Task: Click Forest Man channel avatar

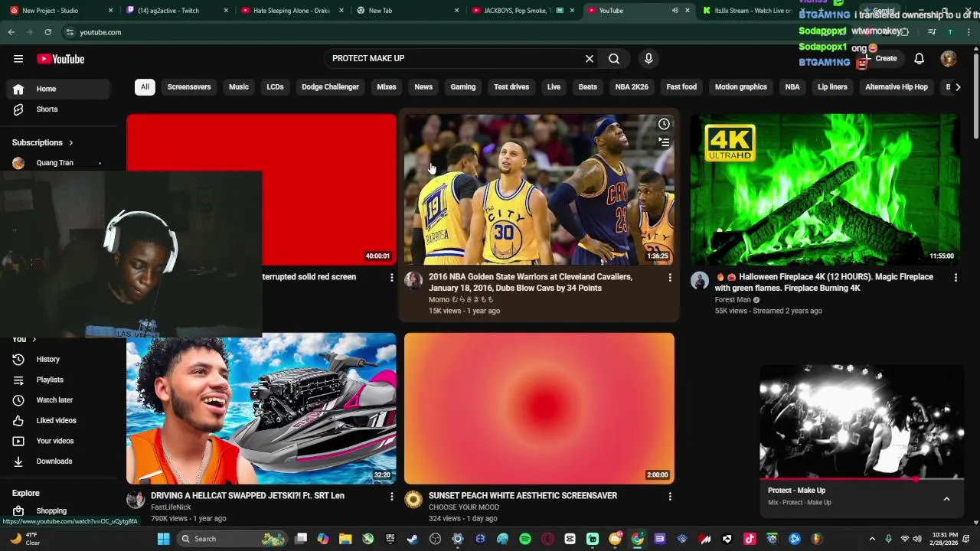Action: pyautogui.click(x=700, y=280)
